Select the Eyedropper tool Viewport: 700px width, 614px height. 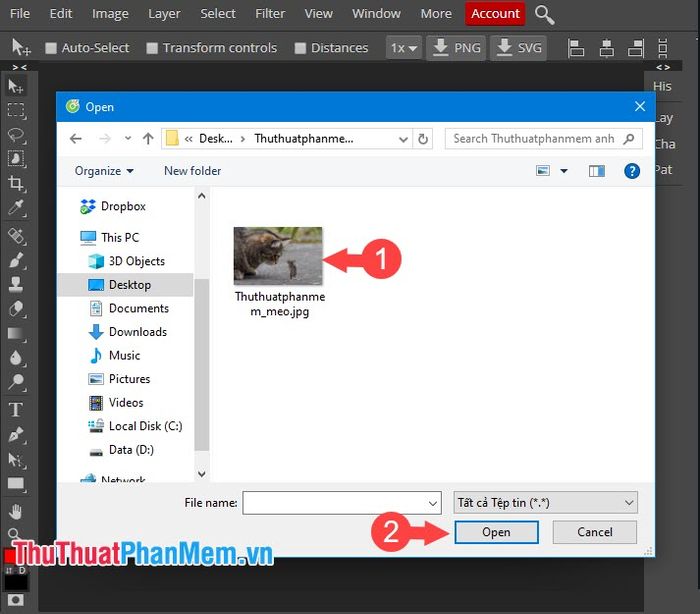click(x=16, y=208)
